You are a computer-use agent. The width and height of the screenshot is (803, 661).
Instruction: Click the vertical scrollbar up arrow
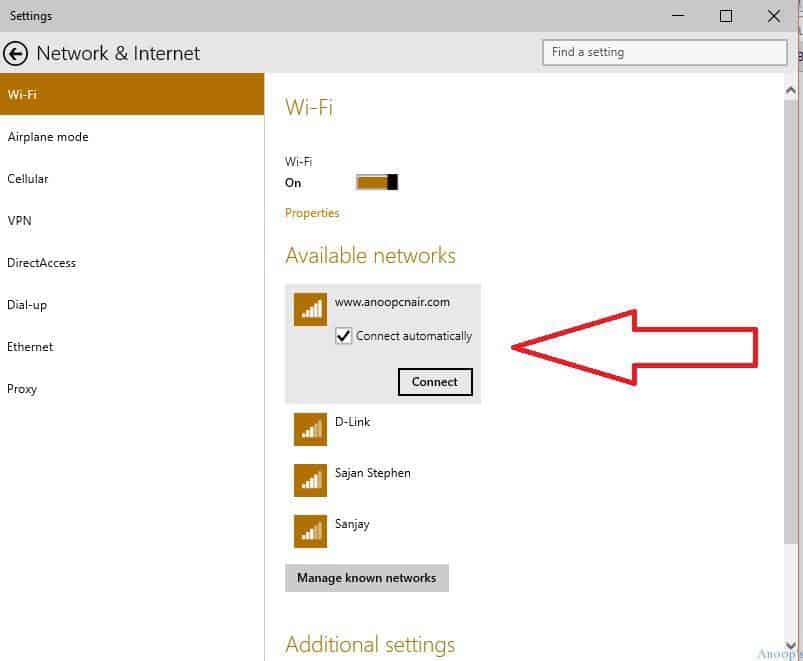pos(792,90)
